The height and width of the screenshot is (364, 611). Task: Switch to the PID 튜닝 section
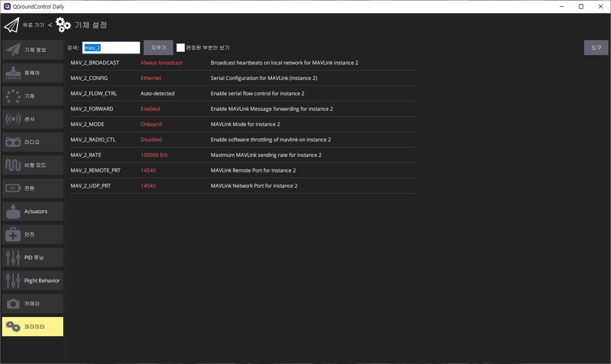pos(33,258)
